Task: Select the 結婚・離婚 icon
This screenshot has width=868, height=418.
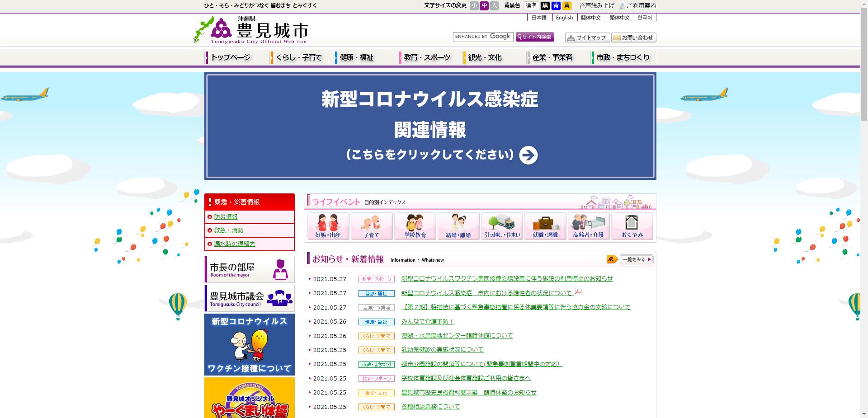Action: (x=458, y=226)
